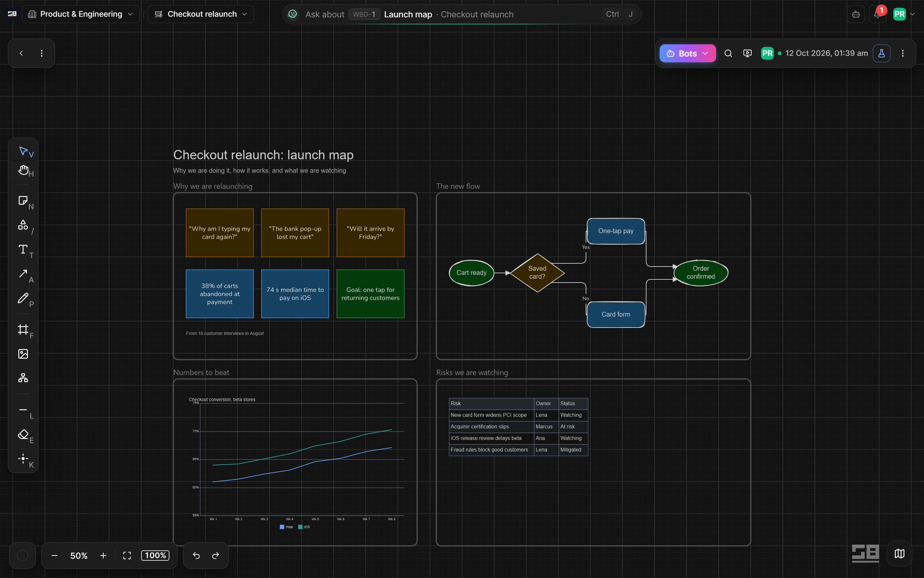Start presentation mode icon
This screenshot has width=924, height=578.
coord(748,53)
